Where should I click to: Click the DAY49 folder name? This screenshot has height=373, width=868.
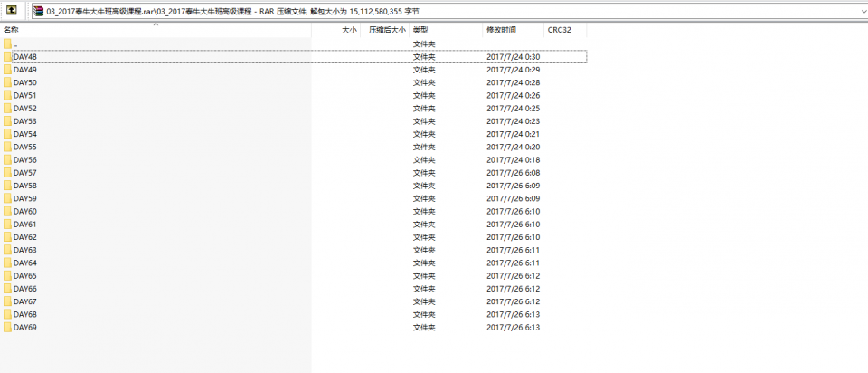[x=25, y=70]
